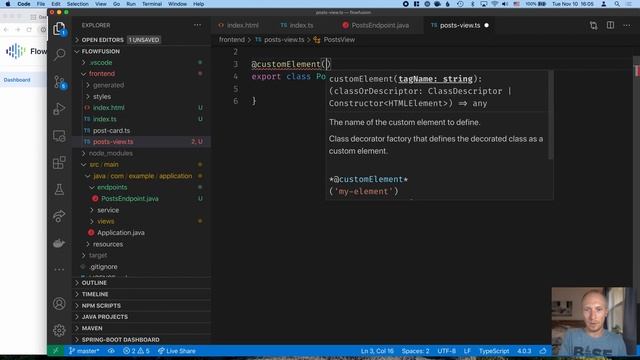640x360 pixels.
Task: Start Live Share from status bar
Action: [x=177, y=351]
